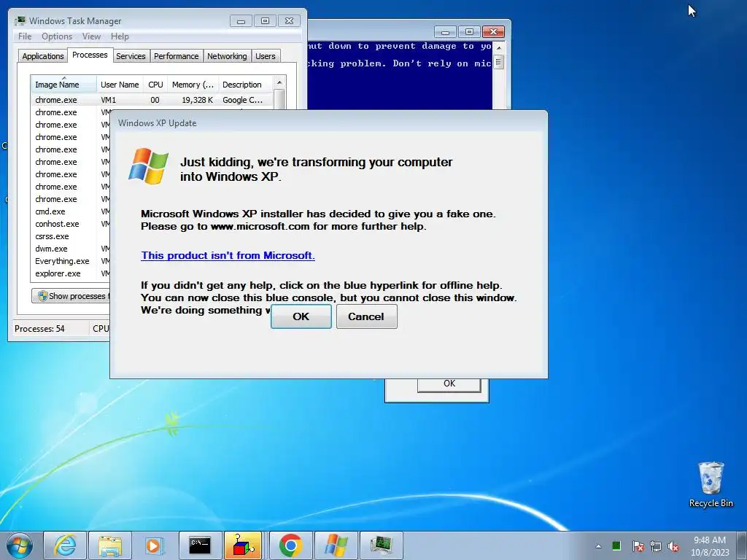Minimize the blue console window
The image size is (747, 560).
coord(445,32)
